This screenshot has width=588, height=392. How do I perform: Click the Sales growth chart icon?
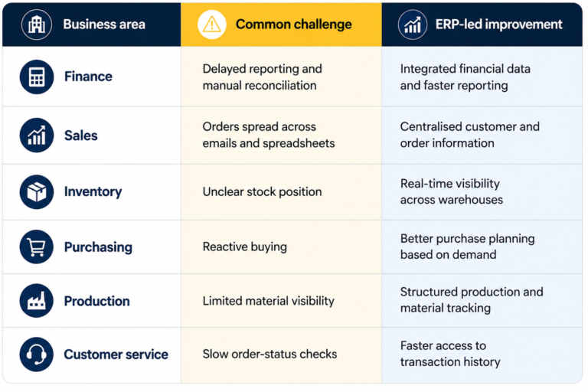click(37, 135)
